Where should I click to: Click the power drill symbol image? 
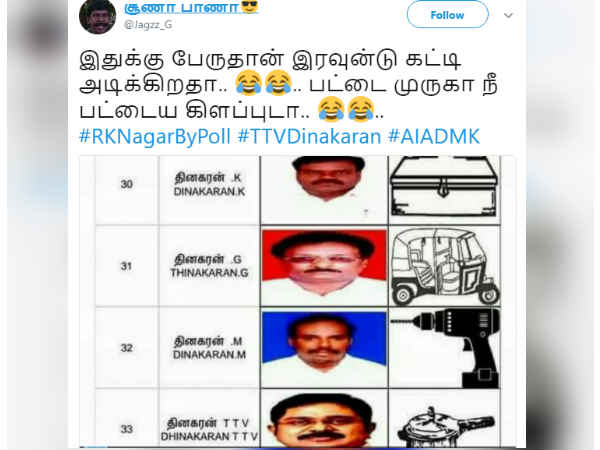pyautogui.click(x=444, y=348)
